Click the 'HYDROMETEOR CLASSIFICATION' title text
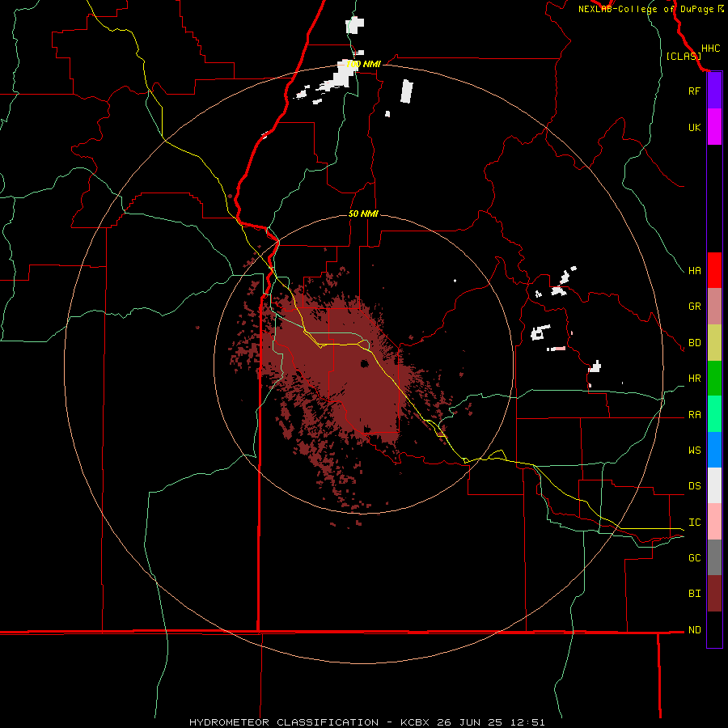This screenshot has height=728, width=728. click(284, 722)
